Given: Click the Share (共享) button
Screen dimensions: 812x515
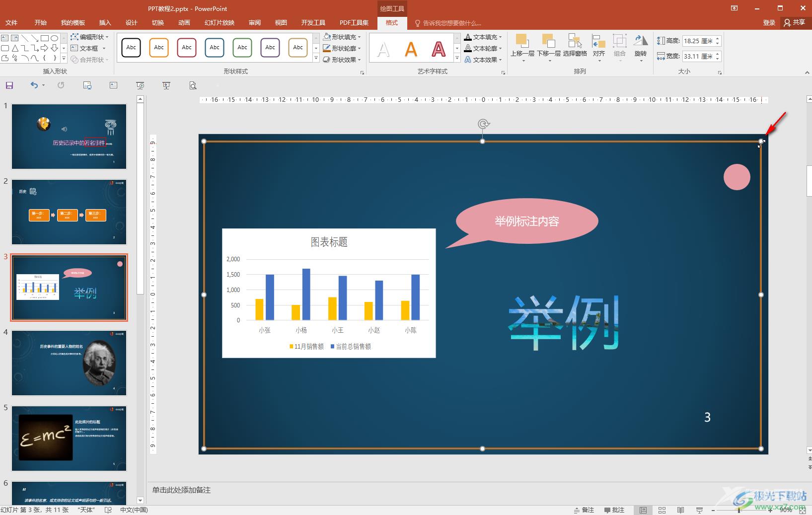Looking at the screenshot, I should 795,22.
